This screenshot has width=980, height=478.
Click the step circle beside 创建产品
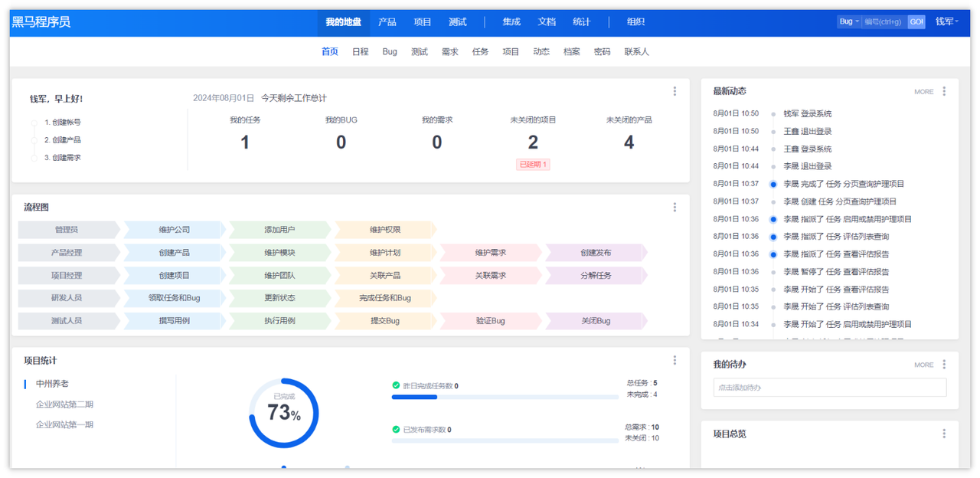[x=34, y=140]
